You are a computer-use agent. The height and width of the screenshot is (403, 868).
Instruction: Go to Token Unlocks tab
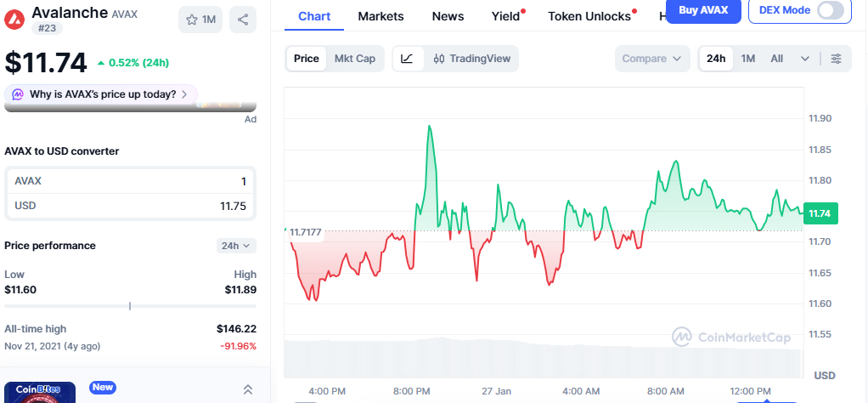[589, 16]
